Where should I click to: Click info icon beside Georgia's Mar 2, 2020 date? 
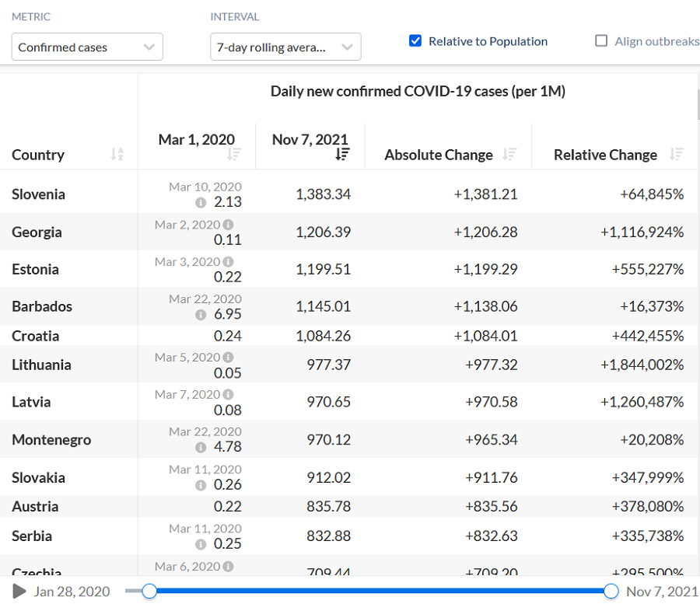point(229,225)
